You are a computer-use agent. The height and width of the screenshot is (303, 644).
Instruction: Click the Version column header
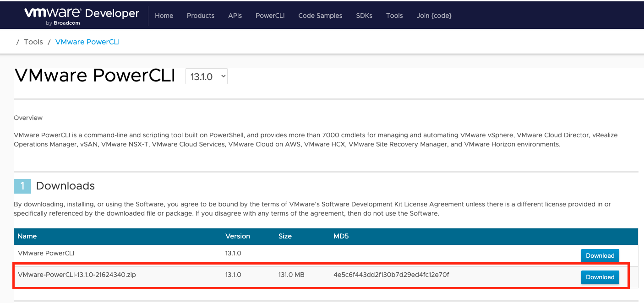coord(238,236)
